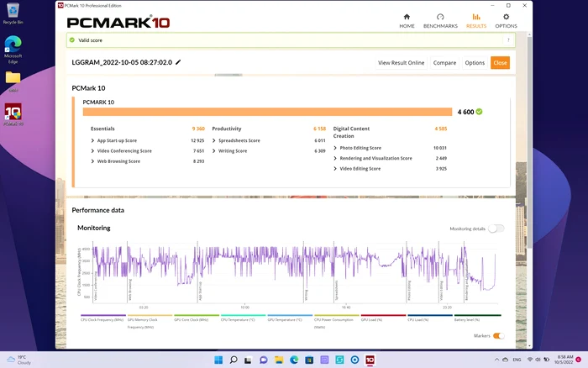The width and height of the screenshot is (588, 368).
Task: Click the pencil icon to rename result
Action: (178, 62)
